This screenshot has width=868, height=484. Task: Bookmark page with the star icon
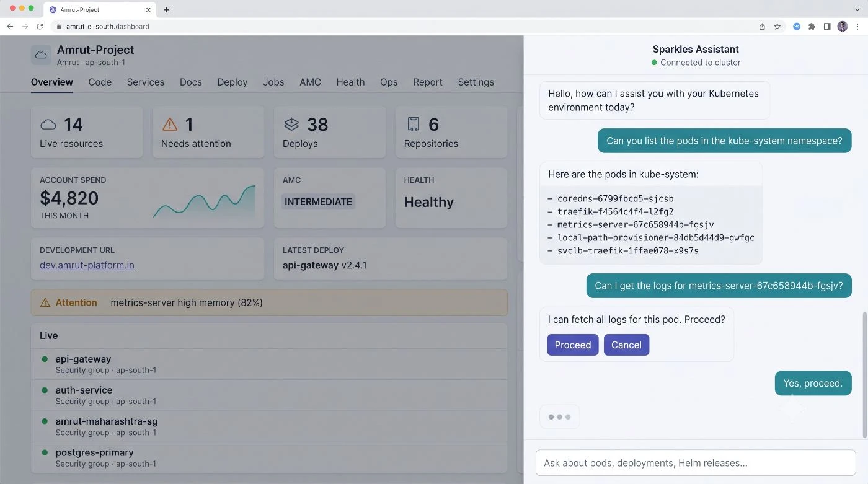[x=777, y=27]
